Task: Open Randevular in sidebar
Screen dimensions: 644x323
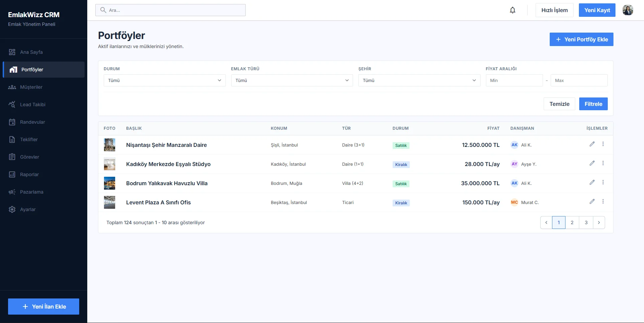Action: tap(44, 122)
